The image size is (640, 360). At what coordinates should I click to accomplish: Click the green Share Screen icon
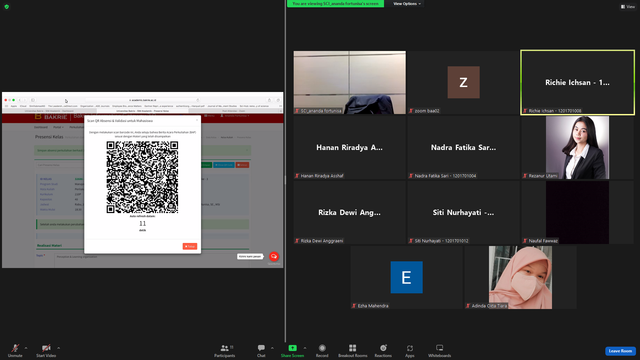(293, 348)
